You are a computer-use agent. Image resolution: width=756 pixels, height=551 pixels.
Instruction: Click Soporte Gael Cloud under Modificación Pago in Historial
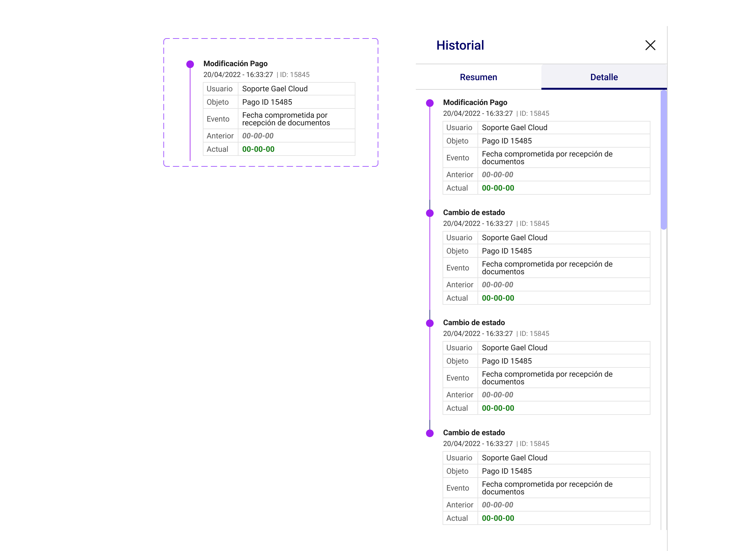(514, 127)
